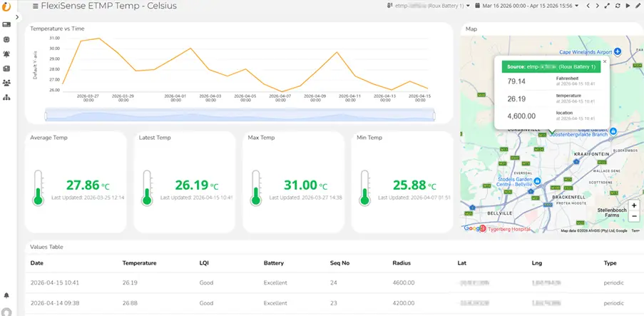Open the hamburger menu beside FlexiSense title
This screenshot has height=316, width=644.
coord(36,6)
